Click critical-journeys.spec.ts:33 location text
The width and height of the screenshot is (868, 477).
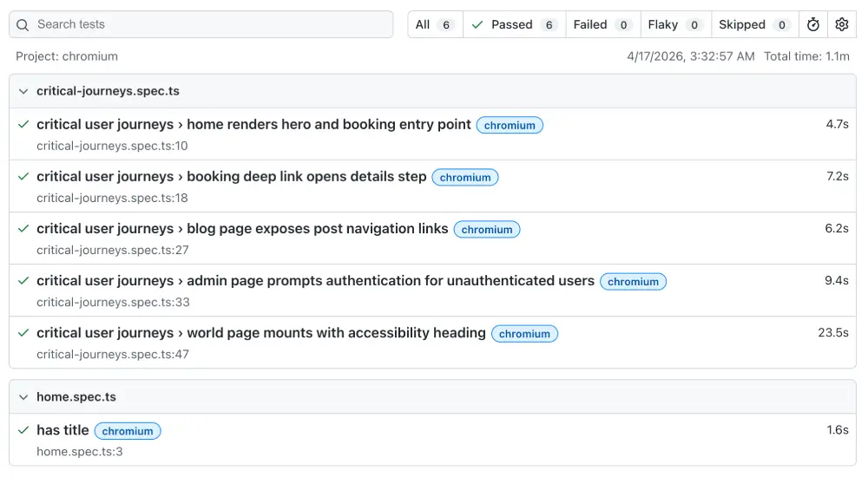pyautogui.click(x=113, y=302)
